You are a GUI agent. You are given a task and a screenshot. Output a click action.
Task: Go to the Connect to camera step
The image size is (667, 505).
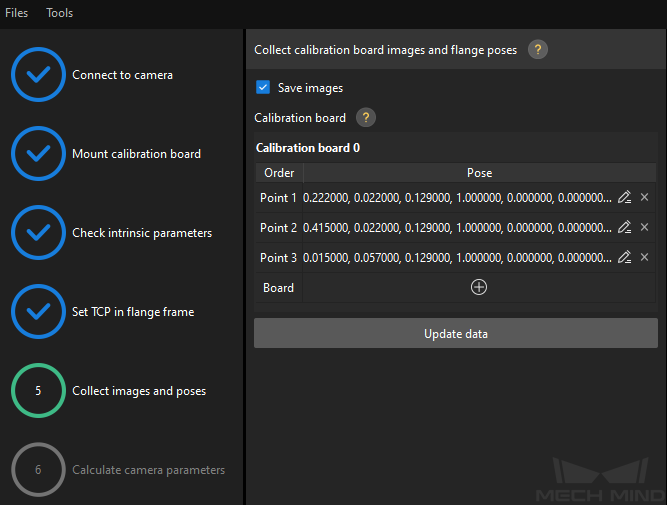[93, 74]
